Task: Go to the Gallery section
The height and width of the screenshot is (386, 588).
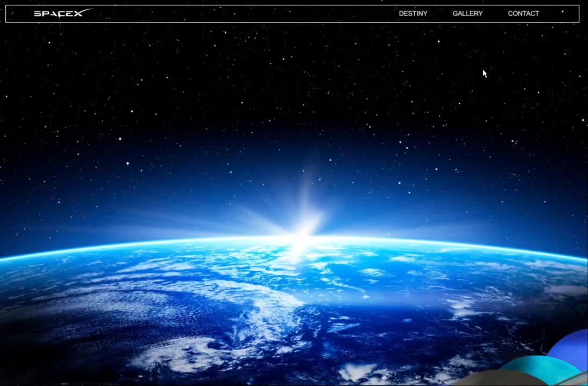Action: [467, 13]
